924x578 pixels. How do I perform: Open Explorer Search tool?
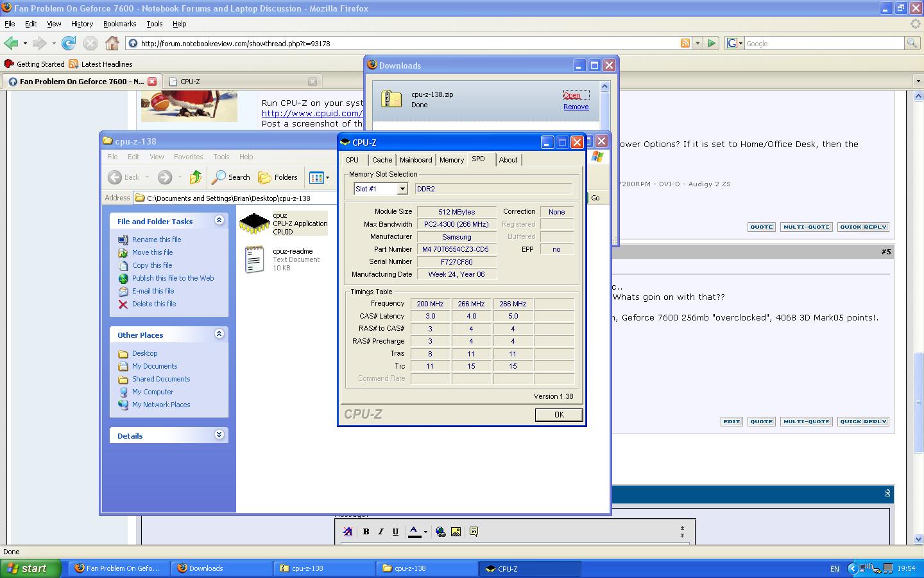point(231,177)
